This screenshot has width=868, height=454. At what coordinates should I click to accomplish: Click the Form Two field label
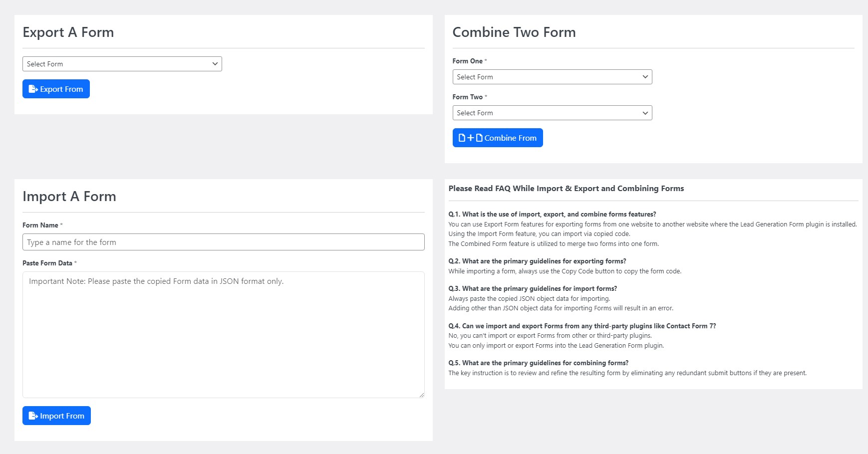[467, 97]
